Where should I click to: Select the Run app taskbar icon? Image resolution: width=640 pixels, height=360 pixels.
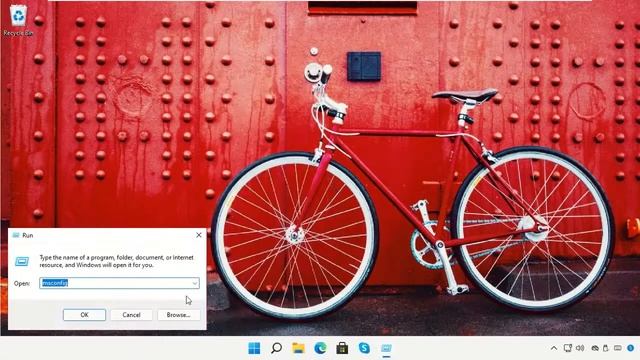point(386,348)
